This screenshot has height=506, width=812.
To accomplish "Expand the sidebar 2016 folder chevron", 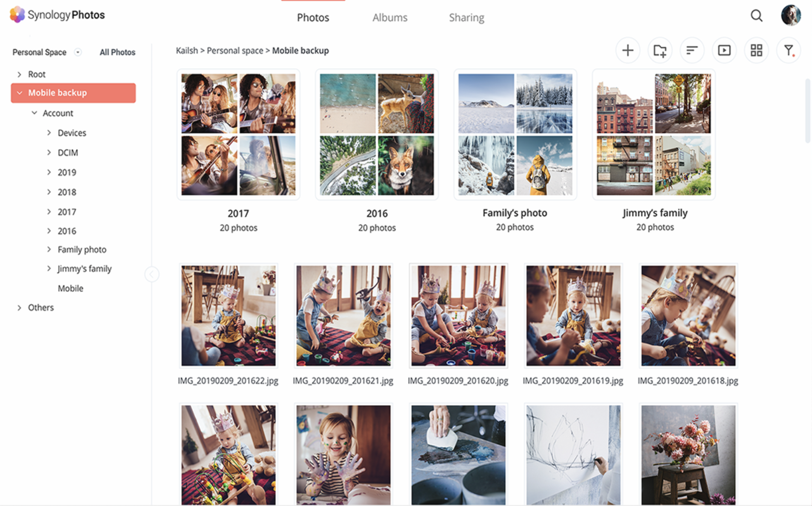I will click(x=49, y=231).
